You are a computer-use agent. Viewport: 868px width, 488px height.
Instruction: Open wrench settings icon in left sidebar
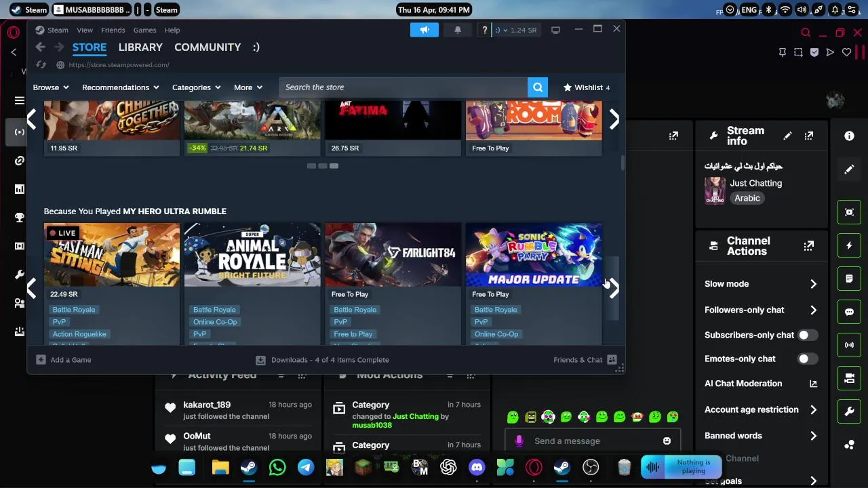[19, 274]
